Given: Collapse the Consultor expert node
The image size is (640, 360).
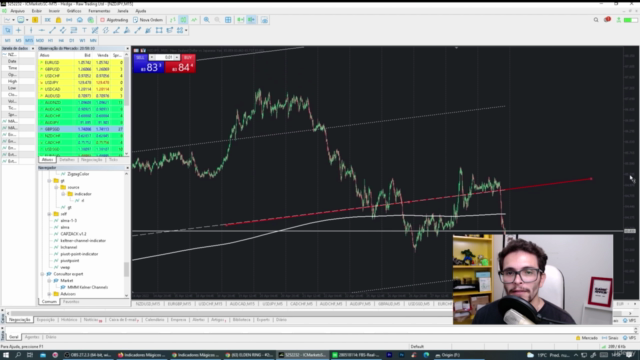Looking at the screenshot, I should coord(42,274).
